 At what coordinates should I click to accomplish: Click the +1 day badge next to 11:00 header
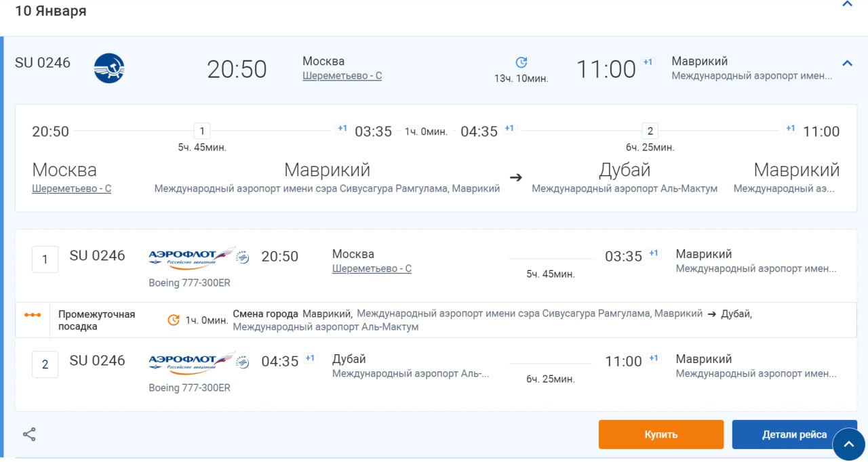(x=648, y=62)
